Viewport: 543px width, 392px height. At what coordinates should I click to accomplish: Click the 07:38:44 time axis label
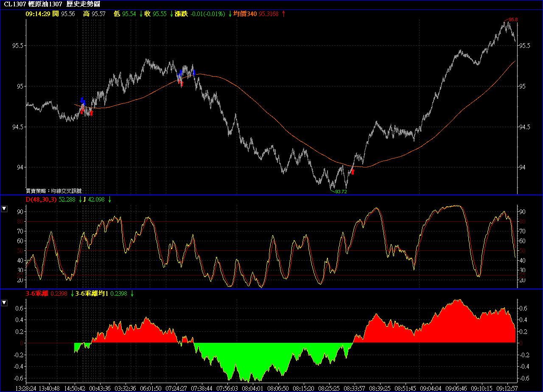pos(202,388)
